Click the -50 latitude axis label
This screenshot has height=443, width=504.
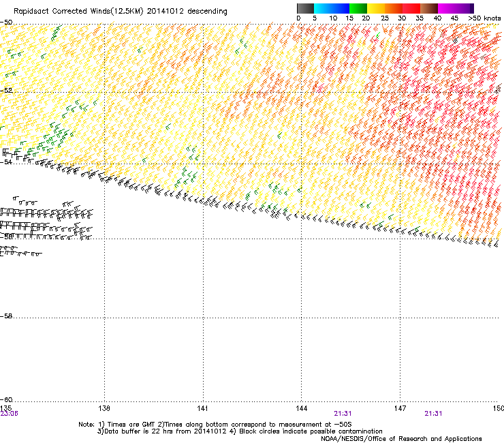coord(6,22)
